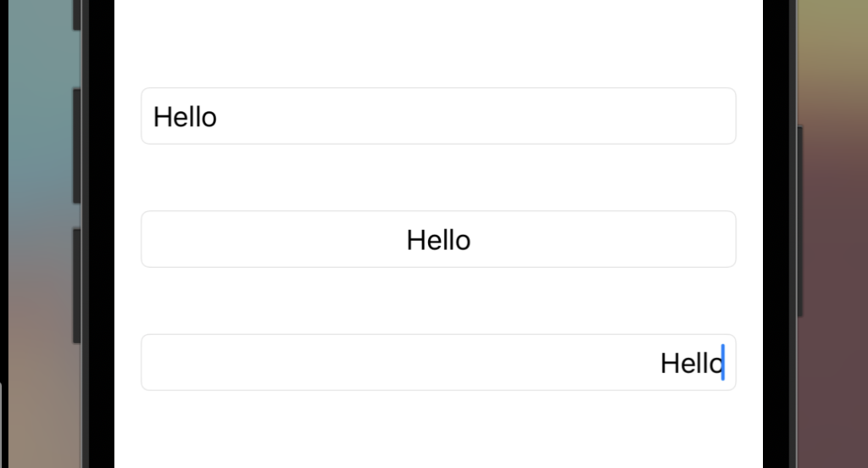The width and height of the screenshot is (868, 468).
Task: Click blank white area below the bottom field
Action: click(x=438, y=430)
